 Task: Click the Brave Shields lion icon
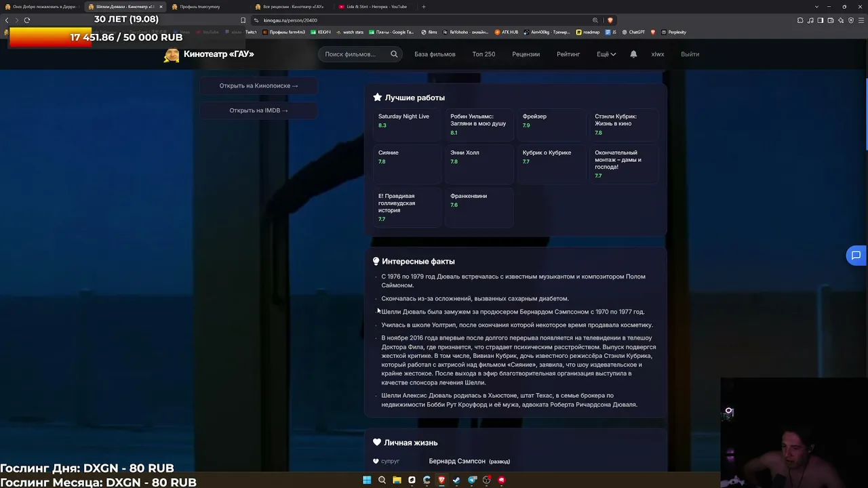[x=610, y=20]
